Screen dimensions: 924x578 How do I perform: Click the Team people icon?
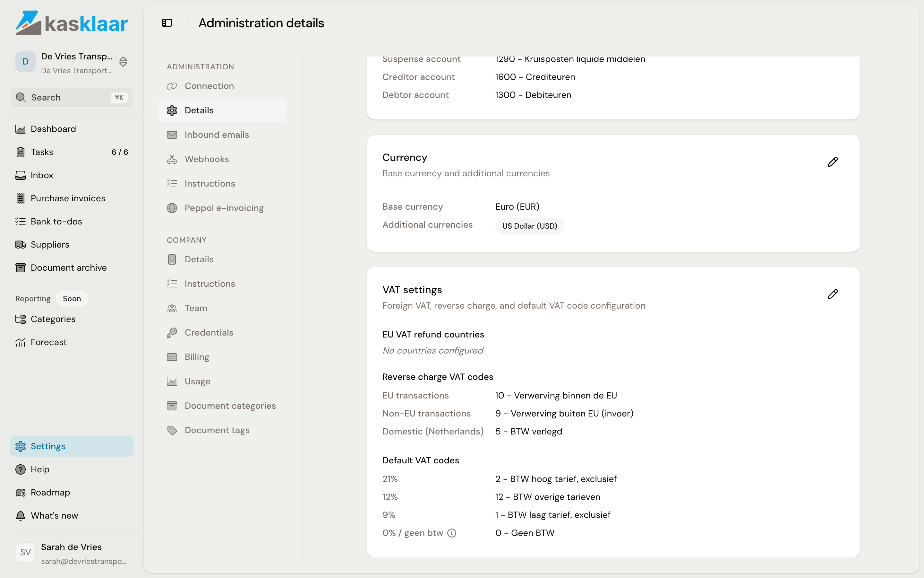(172, 308)
